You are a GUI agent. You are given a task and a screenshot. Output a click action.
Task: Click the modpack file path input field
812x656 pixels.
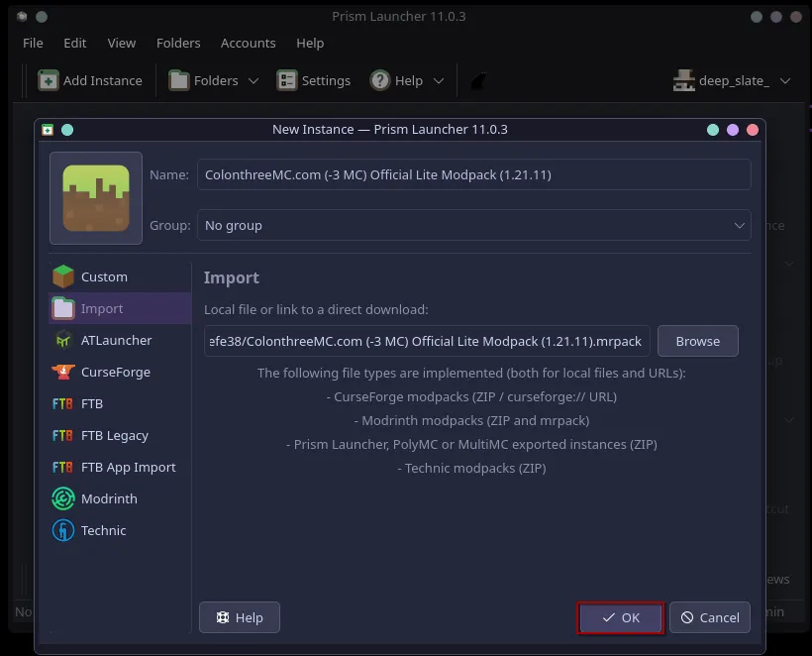click(427, 341)
